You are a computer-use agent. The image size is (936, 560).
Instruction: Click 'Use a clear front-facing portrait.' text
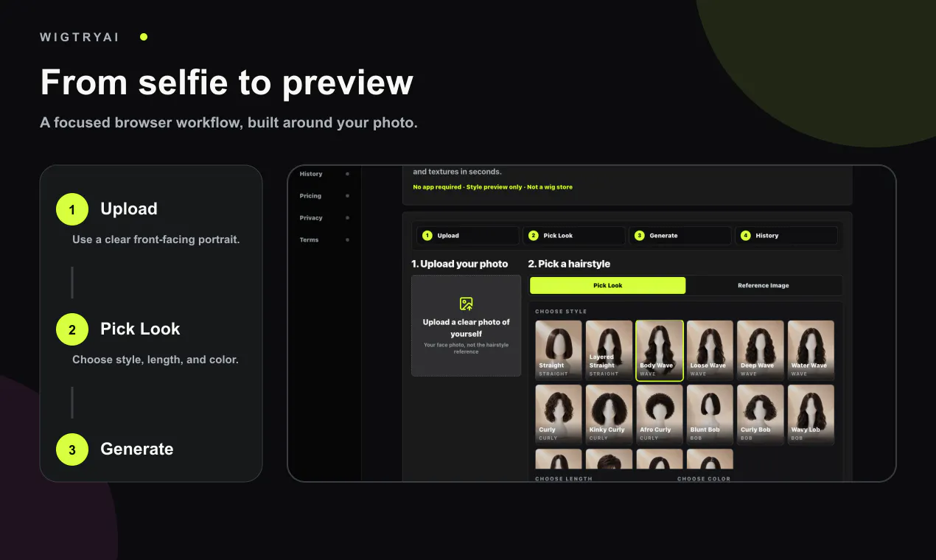click(156, 239)
